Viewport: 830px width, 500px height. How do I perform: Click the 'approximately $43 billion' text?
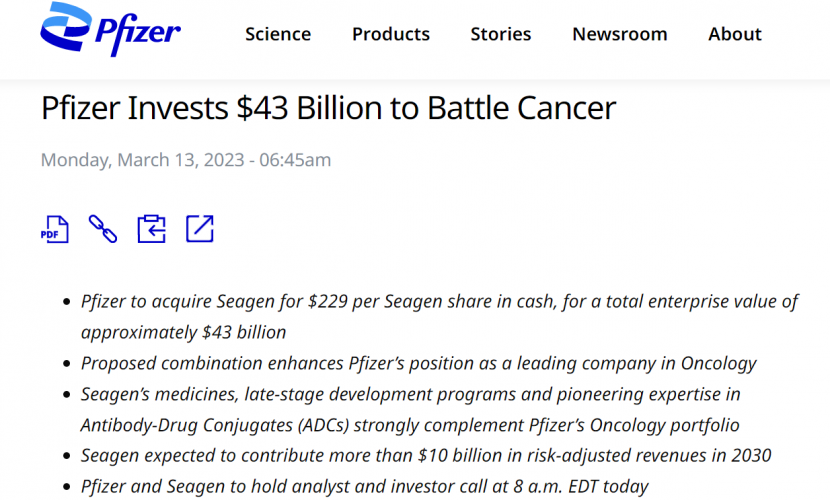point(184,332)
